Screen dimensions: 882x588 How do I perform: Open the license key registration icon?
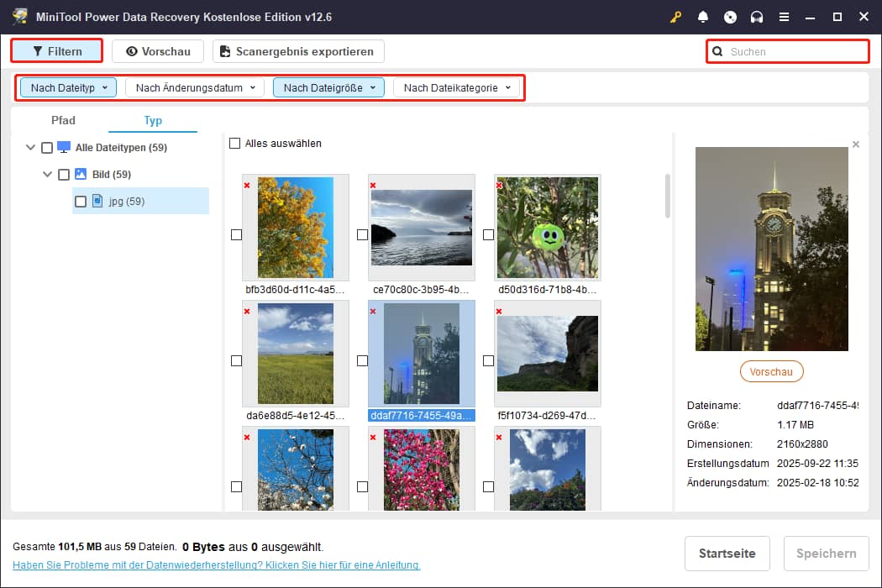(676, 17)
